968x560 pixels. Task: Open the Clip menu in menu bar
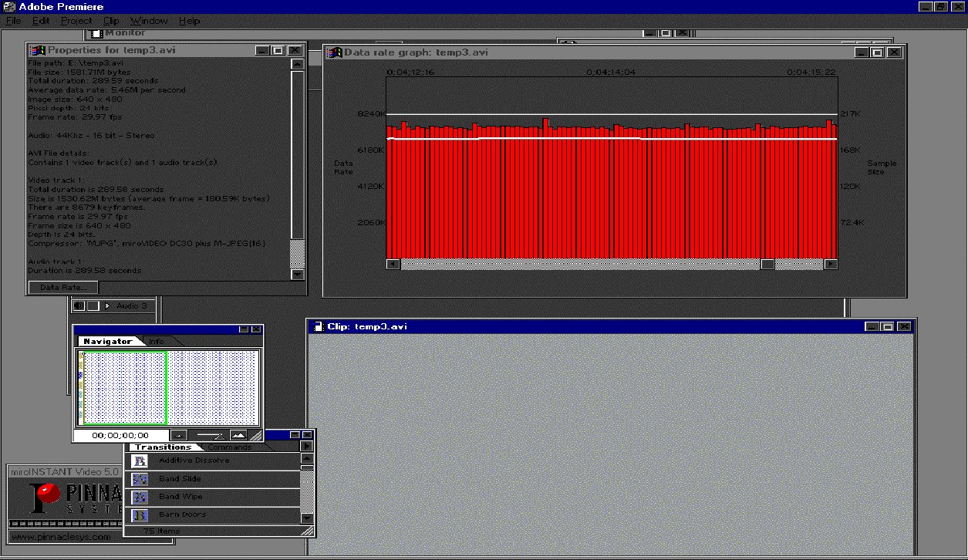coord(110,21)
